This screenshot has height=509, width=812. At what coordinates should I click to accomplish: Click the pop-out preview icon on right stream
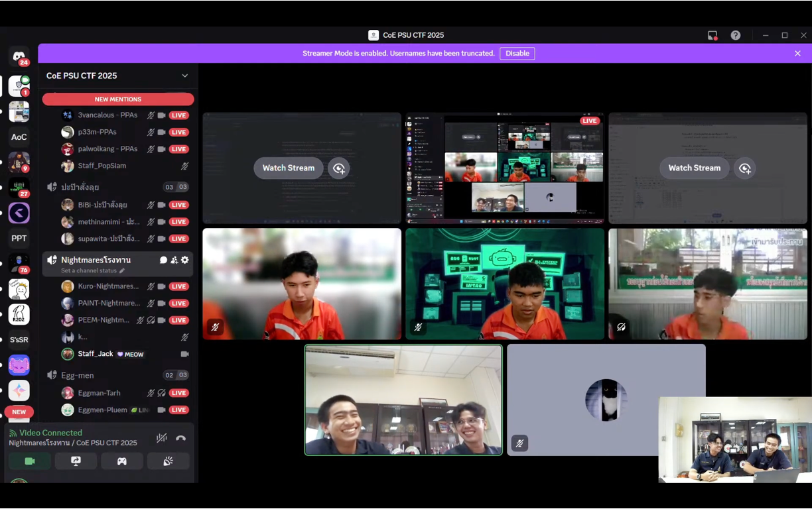[745, 168]
